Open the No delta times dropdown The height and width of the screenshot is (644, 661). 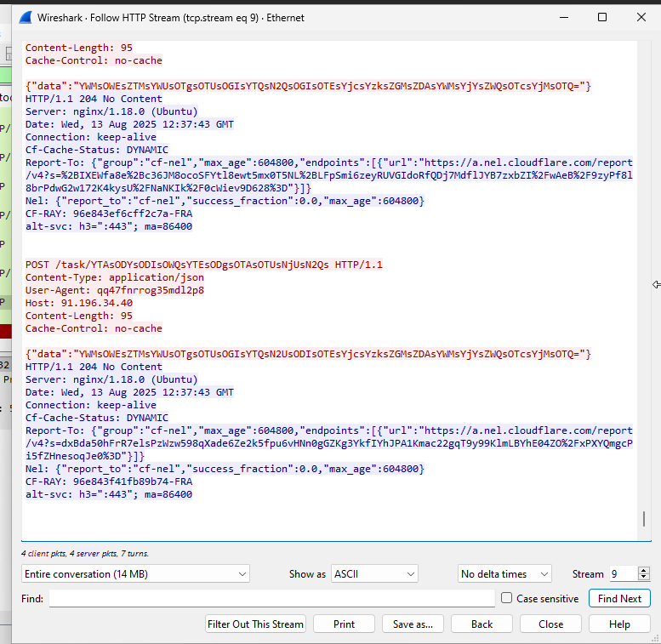[x=504, y=574]
